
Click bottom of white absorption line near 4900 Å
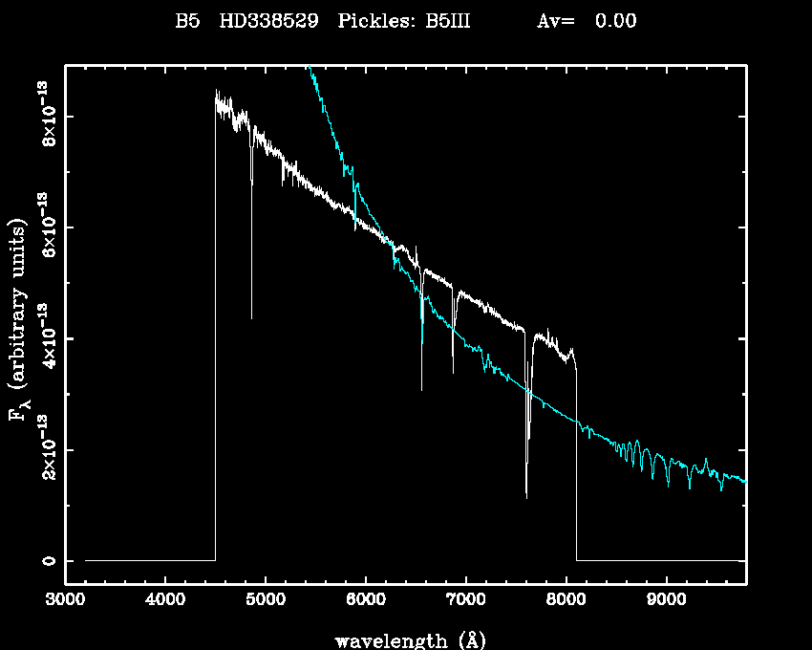coord(251,316)
